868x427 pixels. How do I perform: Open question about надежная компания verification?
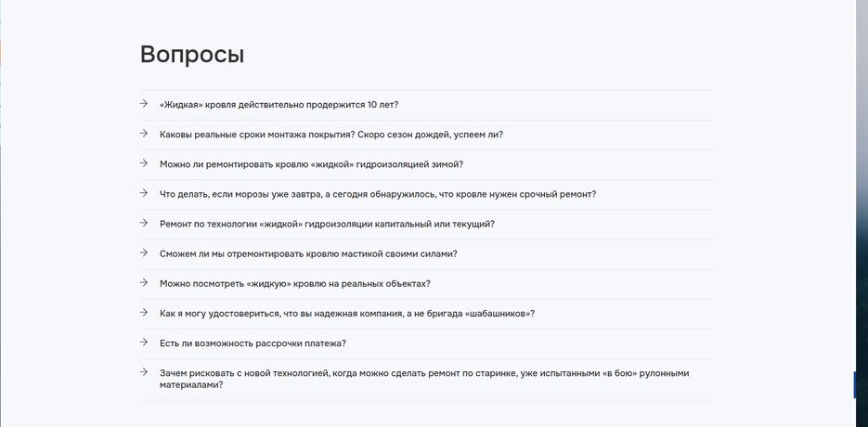point(347,314)
